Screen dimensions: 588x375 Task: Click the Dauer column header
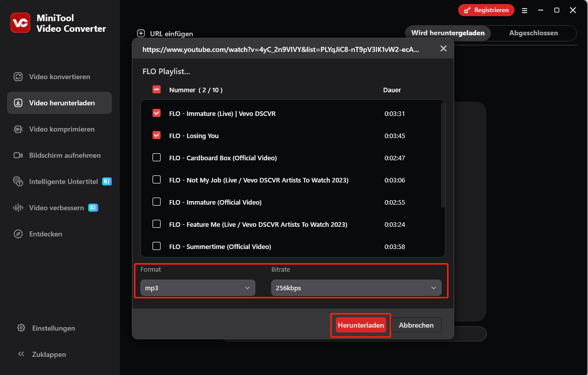[392, 90]
